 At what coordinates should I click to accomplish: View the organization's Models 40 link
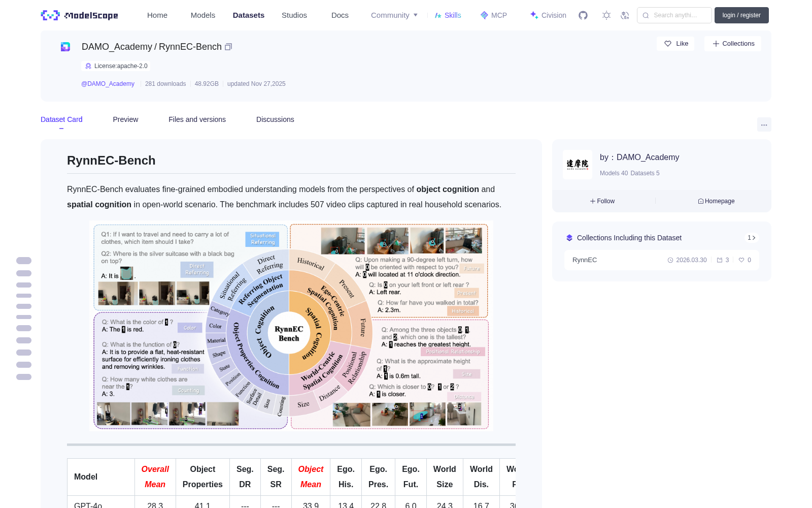pyautogui.click(x=614, y=173)
